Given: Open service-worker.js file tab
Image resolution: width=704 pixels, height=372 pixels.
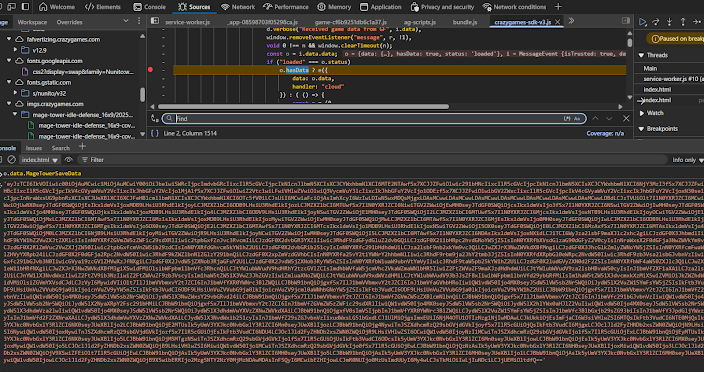Looking at the screenshot, I should [x=187, y=22].
